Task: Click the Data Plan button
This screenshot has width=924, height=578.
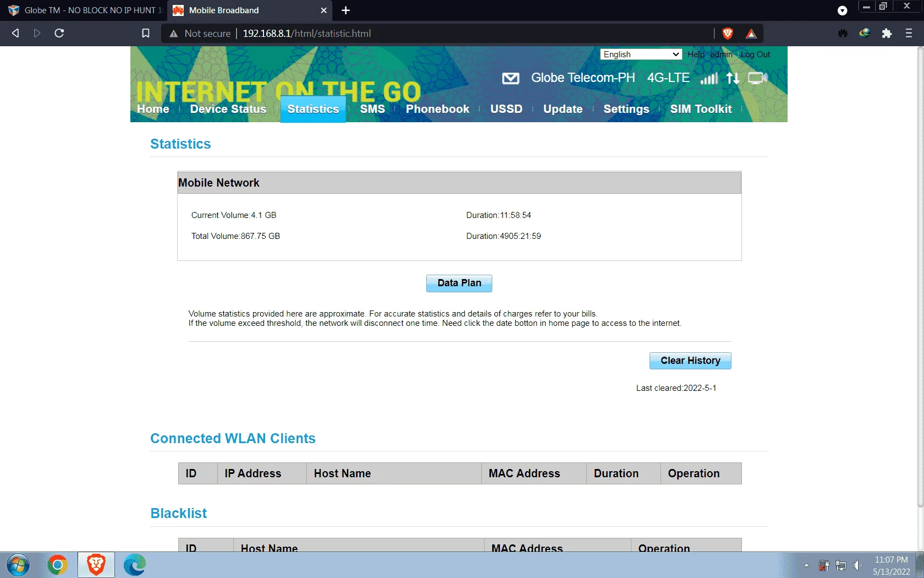Action: [x=459, y=283]
